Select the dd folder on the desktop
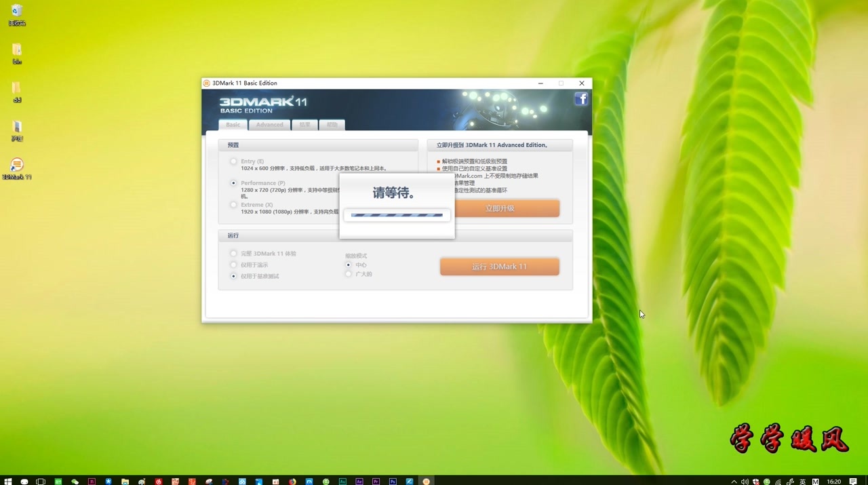 coord(17,92)
